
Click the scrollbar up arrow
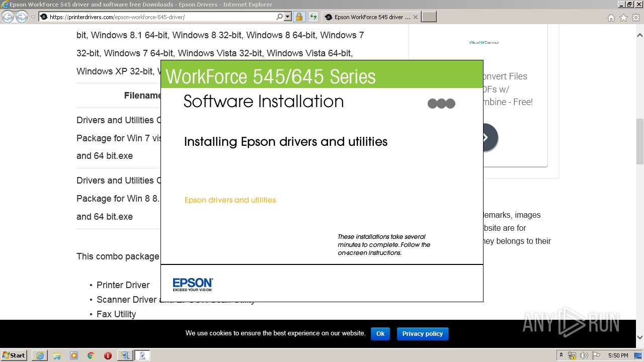coord(640,35)
